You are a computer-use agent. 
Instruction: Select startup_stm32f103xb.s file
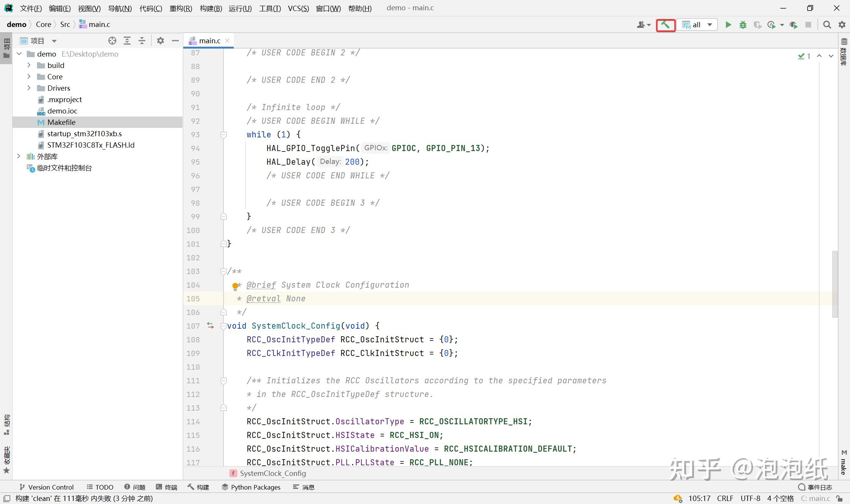84,134
